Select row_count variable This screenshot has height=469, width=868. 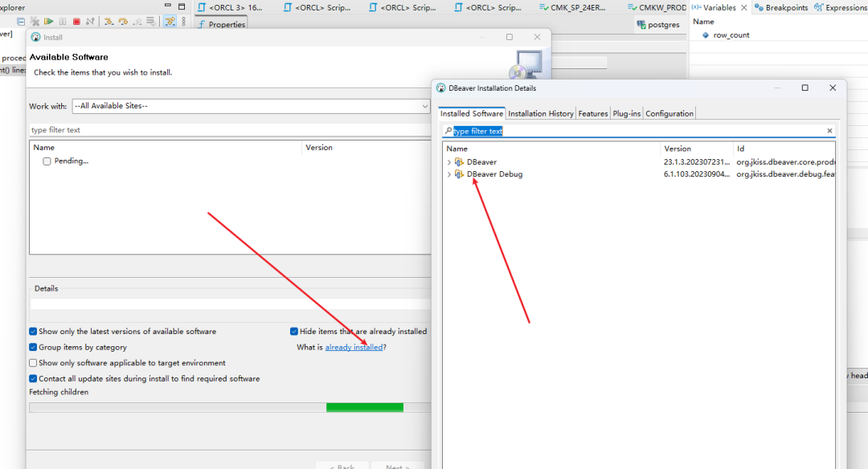pos(731,35)
